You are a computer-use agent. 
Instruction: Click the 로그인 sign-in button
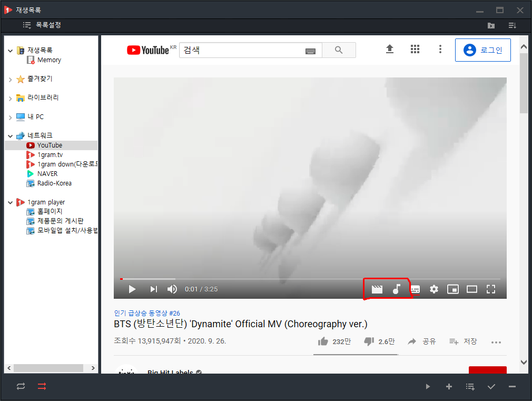483,50
